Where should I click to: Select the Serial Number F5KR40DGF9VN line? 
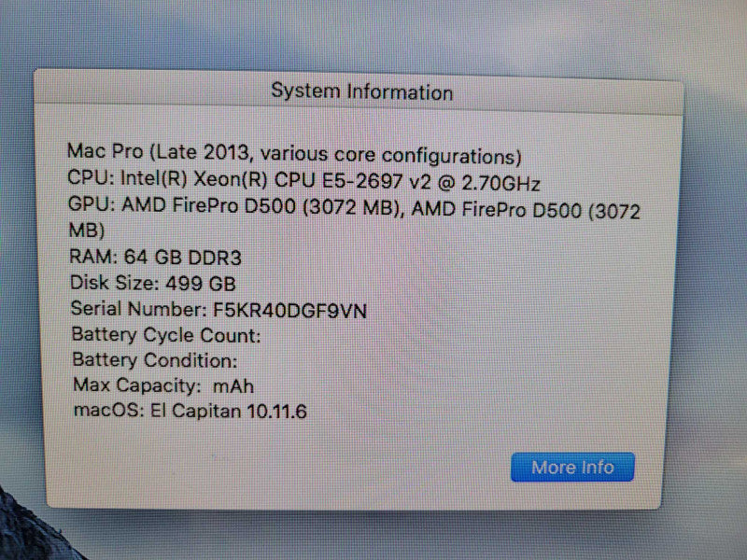pos(218,310)
